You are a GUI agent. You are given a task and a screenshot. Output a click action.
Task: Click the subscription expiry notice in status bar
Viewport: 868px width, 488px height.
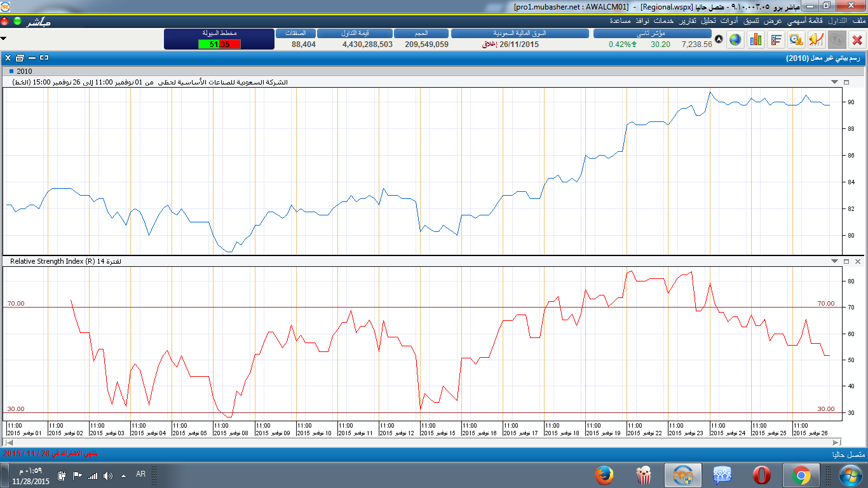(50, 454)
